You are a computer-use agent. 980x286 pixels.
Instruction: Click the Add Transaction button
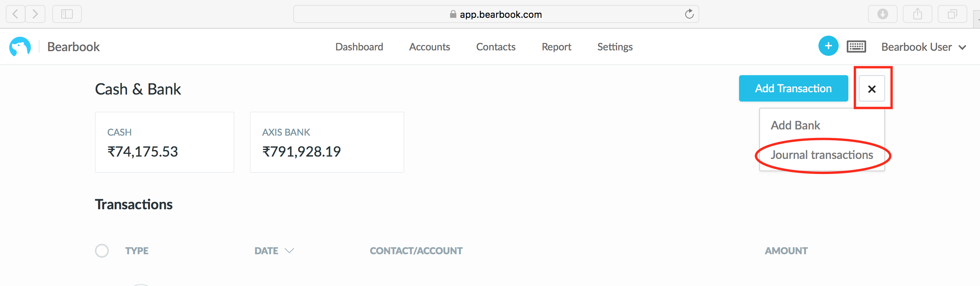793,88
